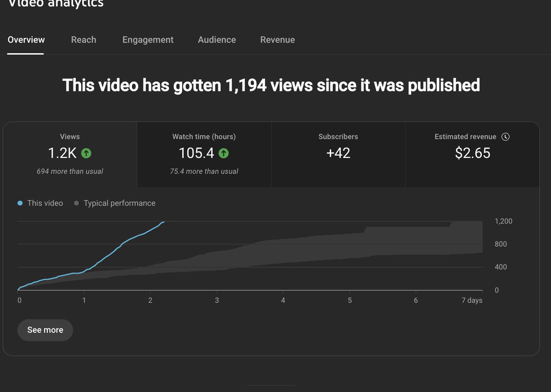The width and height of the screenshot is (551, 392).
Task: Open the Engagement tab
Action: point(148,40)
